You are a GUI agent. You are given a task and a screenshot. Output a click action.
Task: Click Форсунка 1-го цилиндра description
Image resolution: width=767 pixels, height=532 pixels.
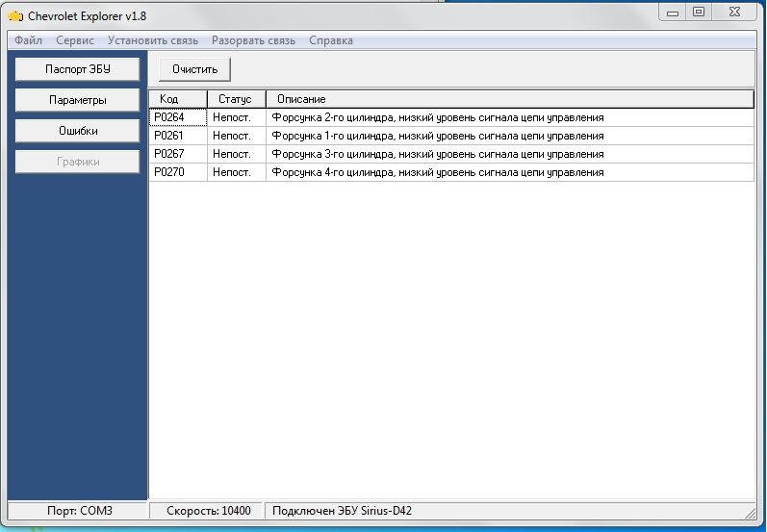coord(510,136)
